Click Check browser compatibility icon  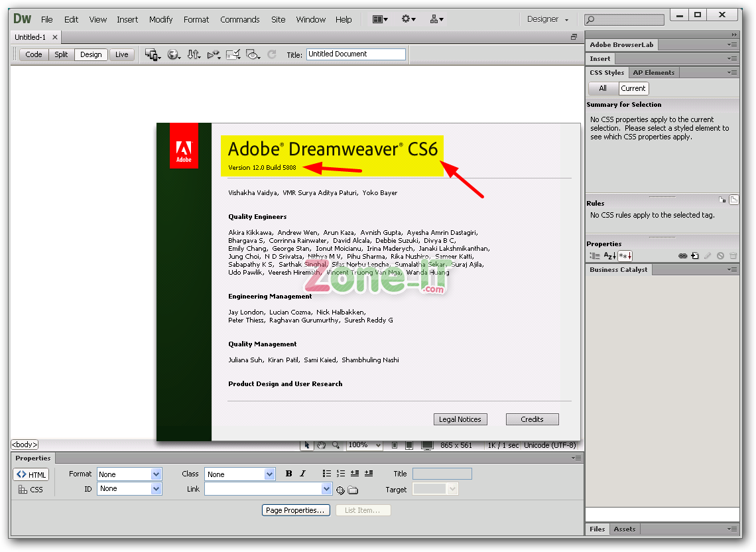tap(233, 54)
